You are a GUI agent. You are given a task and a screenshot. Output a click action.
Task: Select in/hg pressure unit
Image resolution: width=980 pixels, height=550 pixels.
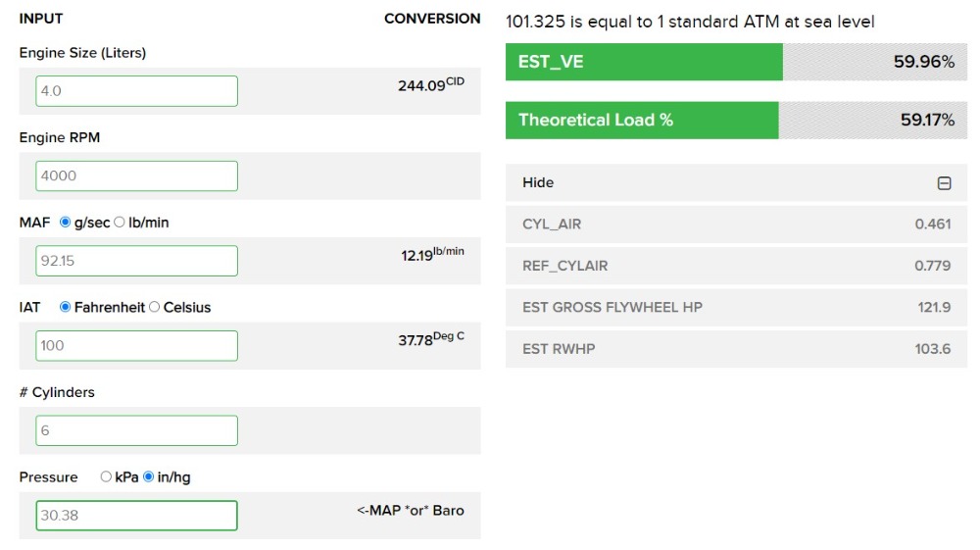point(149,476)
